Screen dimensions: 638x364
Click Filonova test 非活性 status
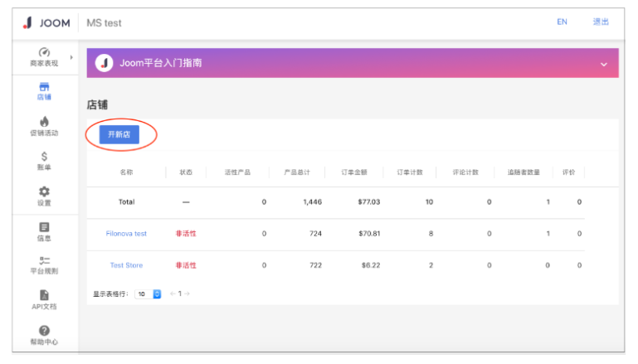pos(186,234)
